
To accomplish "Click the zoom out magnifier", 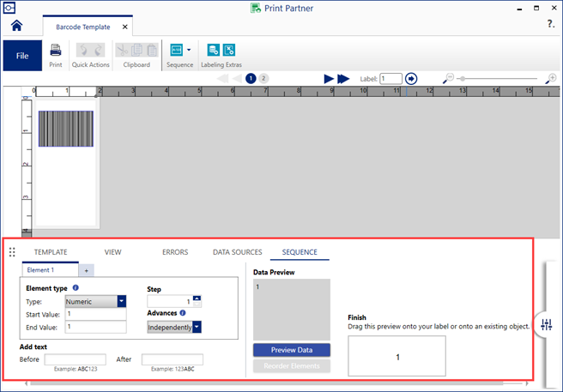I will pyautogui.click(x=448, y=78).
